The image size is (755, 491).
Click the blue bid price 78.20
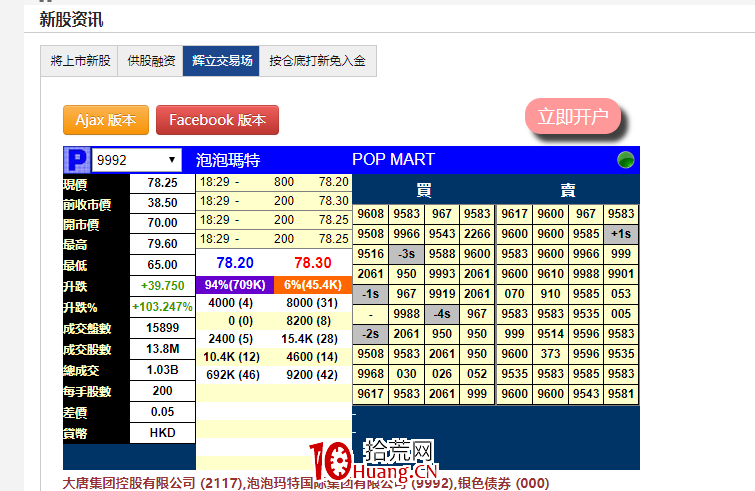click(x=235, y=263)
